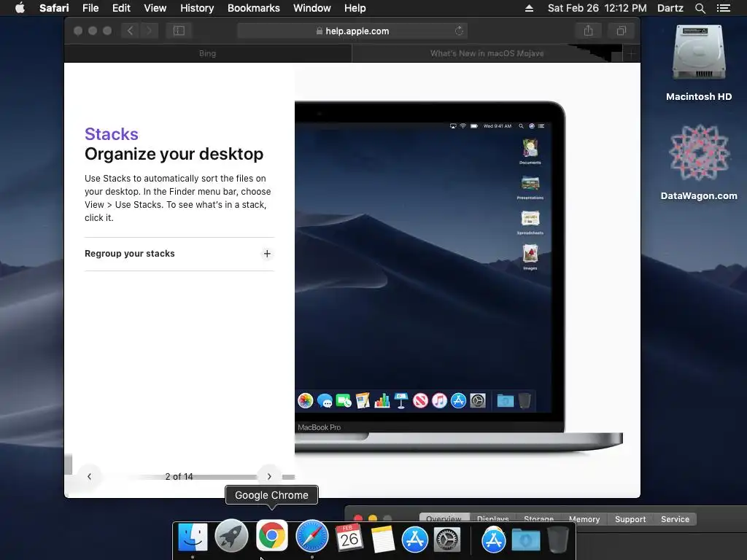Screen dimensions: 747x560
Task: Go to previous slide arrow
Action: pos(89,476)
